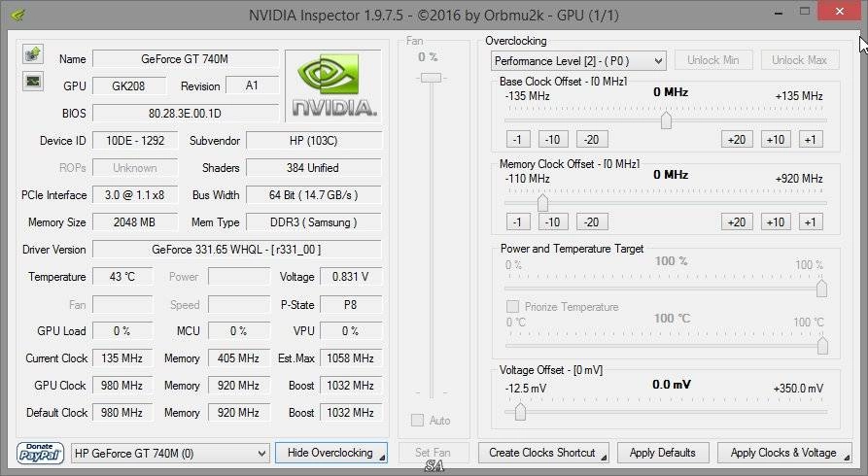The image size is (868, 476).
Task: Click the Subvendor value HP (103C)
Action: (314, 141)
